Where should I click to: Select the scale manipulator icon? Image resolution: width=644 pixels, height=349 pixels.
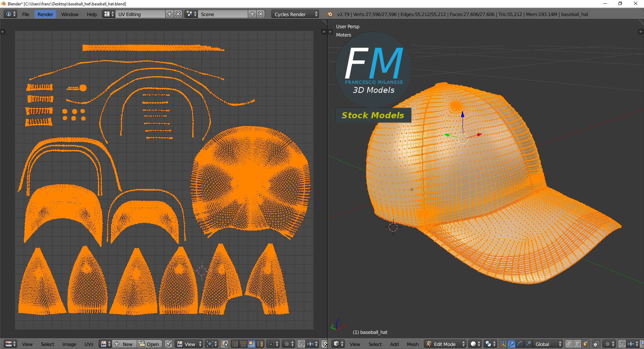click(528, 344)
